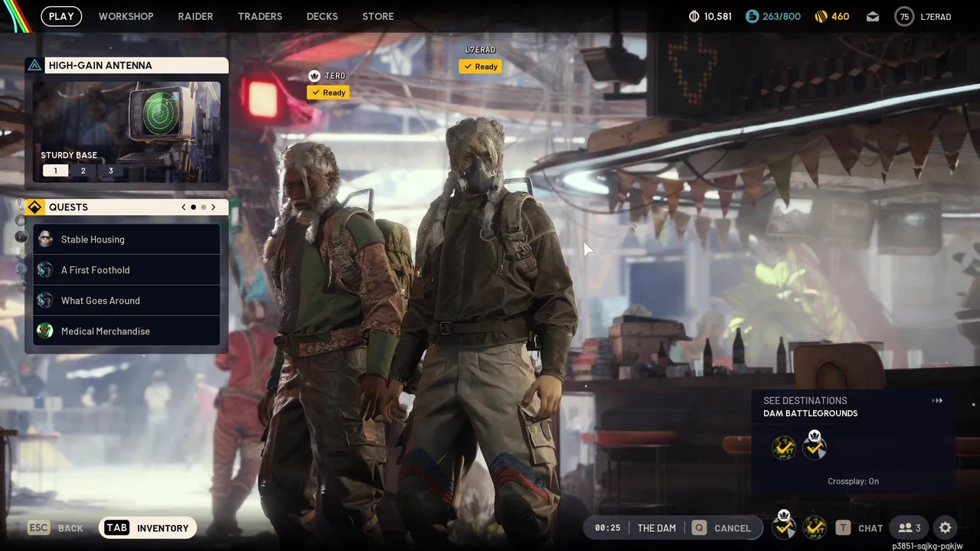Click the level 75 profile badge
980x551 pixels.
click(904, 16)
